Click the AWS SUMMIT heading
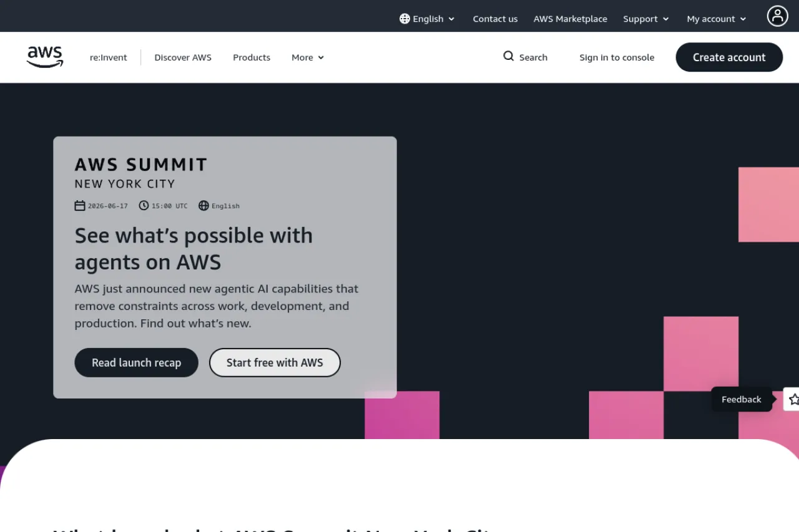 click(x=141, y=165)
